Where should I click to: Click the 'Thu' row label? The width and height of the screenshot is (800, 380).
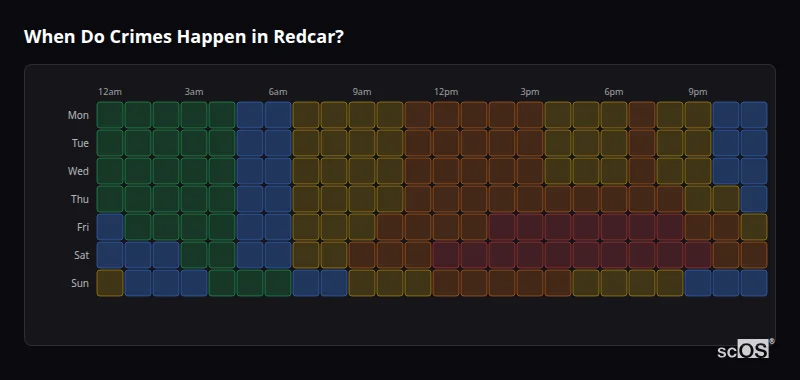tap(80, 199)
